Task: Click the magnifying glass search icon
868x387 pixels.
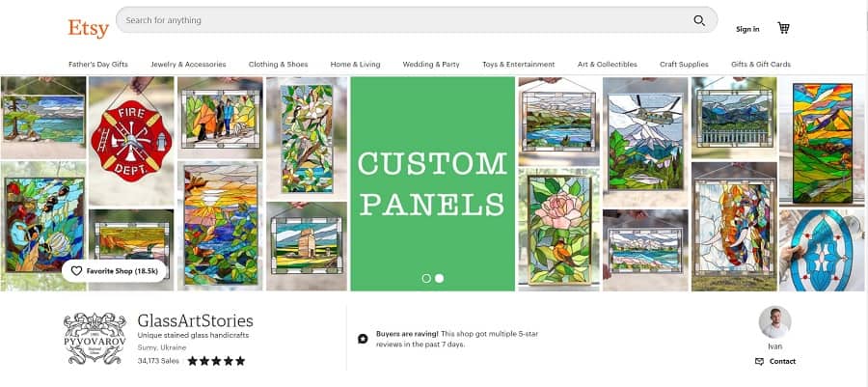Action: tap(699, 20)
